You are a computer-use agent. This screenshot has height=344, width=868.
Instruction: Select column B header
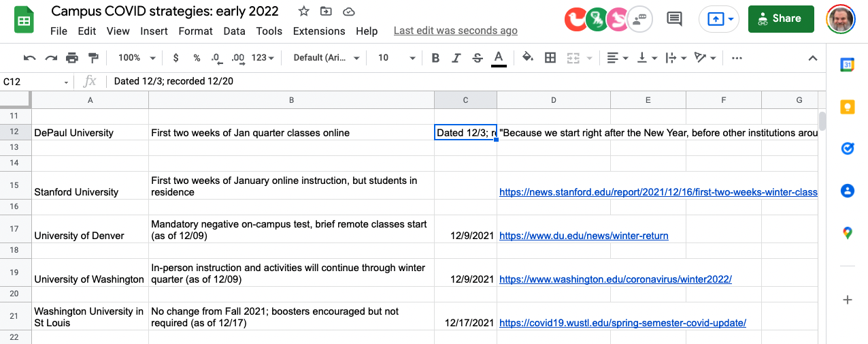click(x=291, y=100)
